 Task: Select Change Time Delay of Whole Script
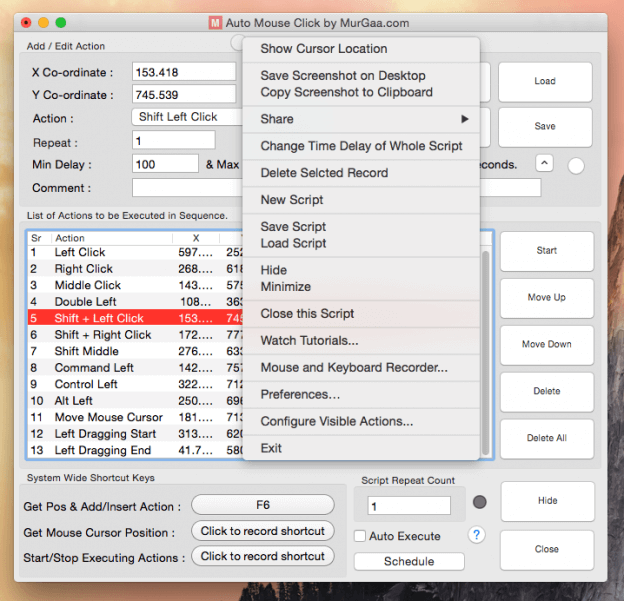pos(361,146)
